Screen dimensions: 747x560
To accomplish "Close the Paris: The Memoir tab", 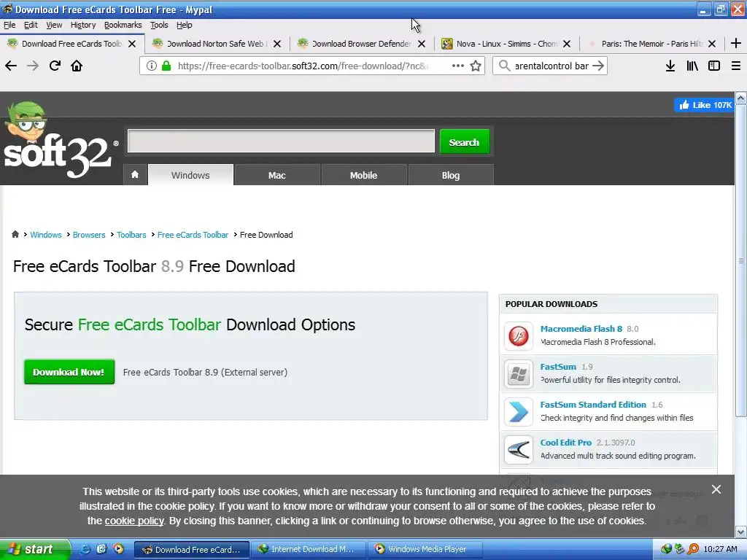I will [712, 44].
